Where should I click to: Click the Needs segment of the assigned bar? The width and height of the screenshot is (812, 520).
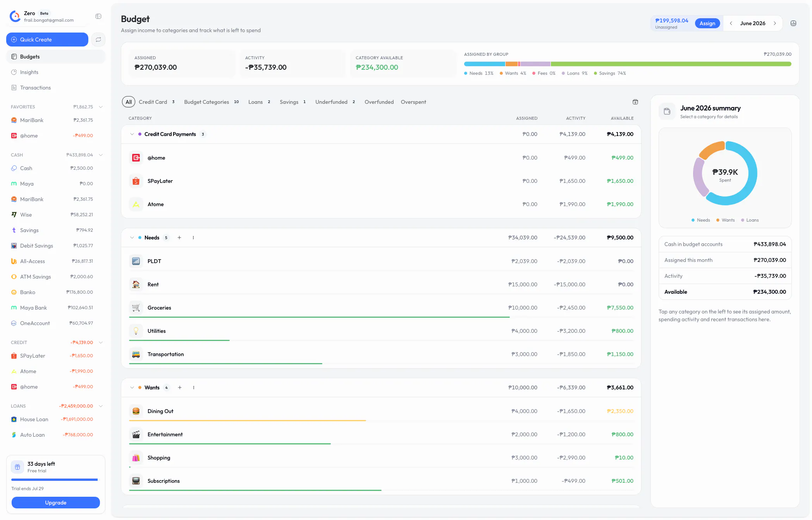click(x=485, y=64)
